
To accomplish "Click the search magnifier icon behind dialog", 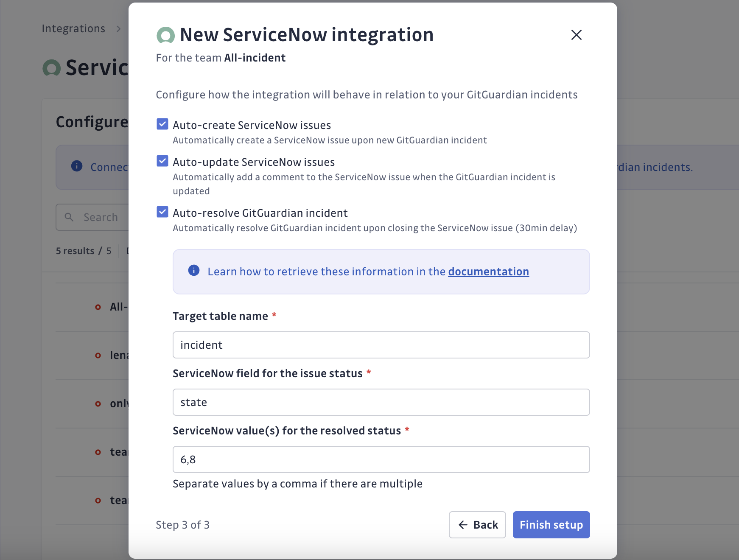I will pos(69,217).
